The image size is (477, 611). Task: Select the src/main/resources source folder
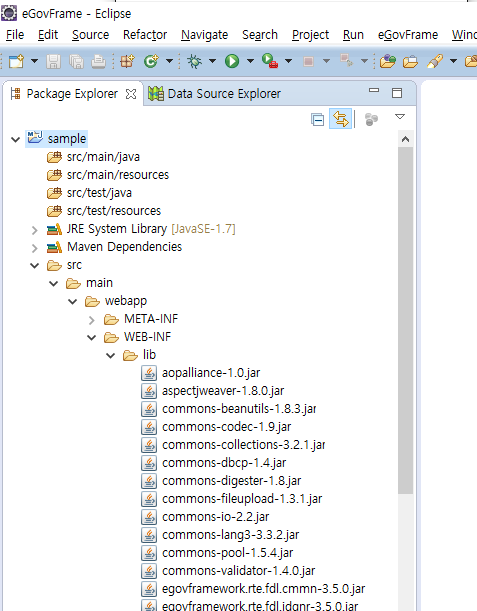118,175
